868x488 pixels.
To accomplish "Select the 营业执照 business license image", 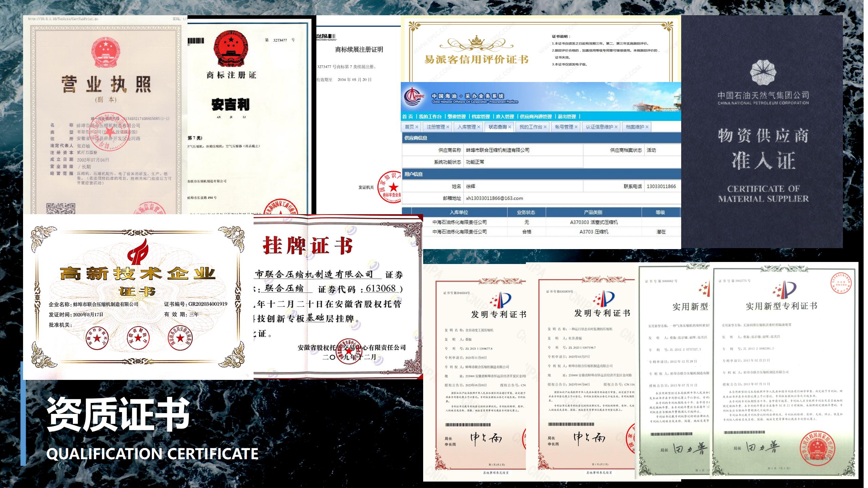I will 105,115.
